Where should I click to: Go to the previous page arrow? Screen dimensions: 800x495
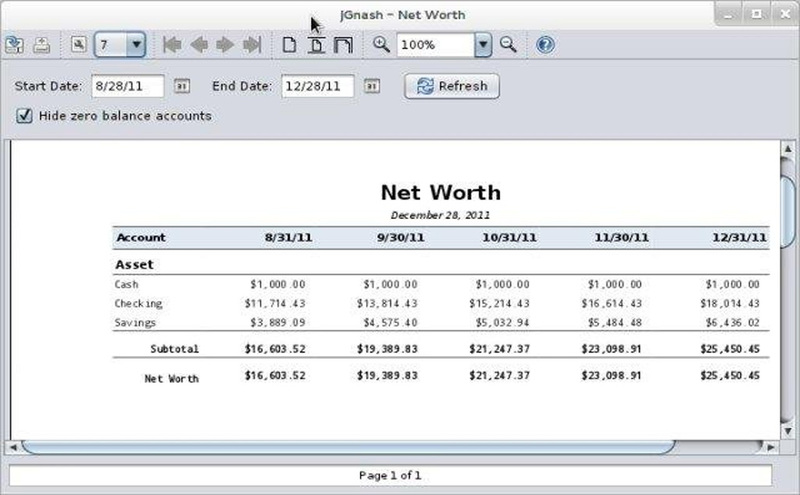(199, 45)
